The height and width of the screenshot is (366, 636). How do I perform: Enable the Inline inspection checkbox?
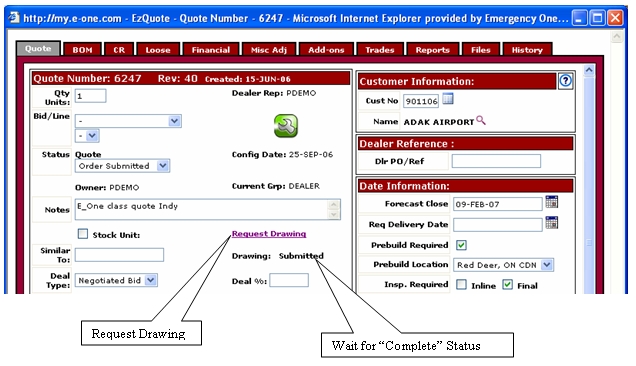461,284
